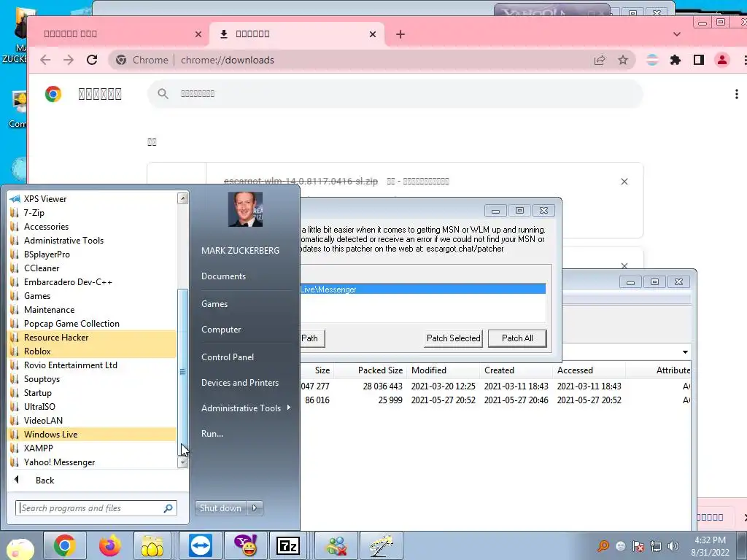The image size is (747, 560).
Task: Open Computer from the Start menu
Action: pyautogui.click(x=221, y=330)
